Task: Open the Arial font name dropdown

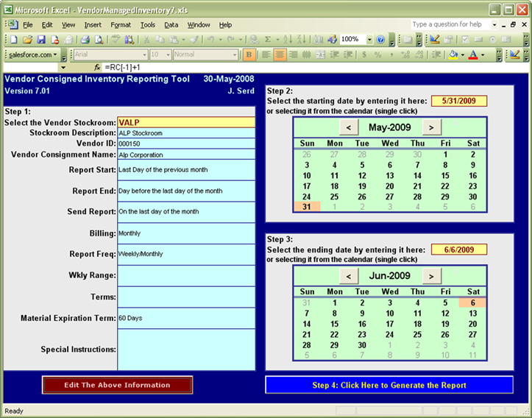Action: coord(144,54)
